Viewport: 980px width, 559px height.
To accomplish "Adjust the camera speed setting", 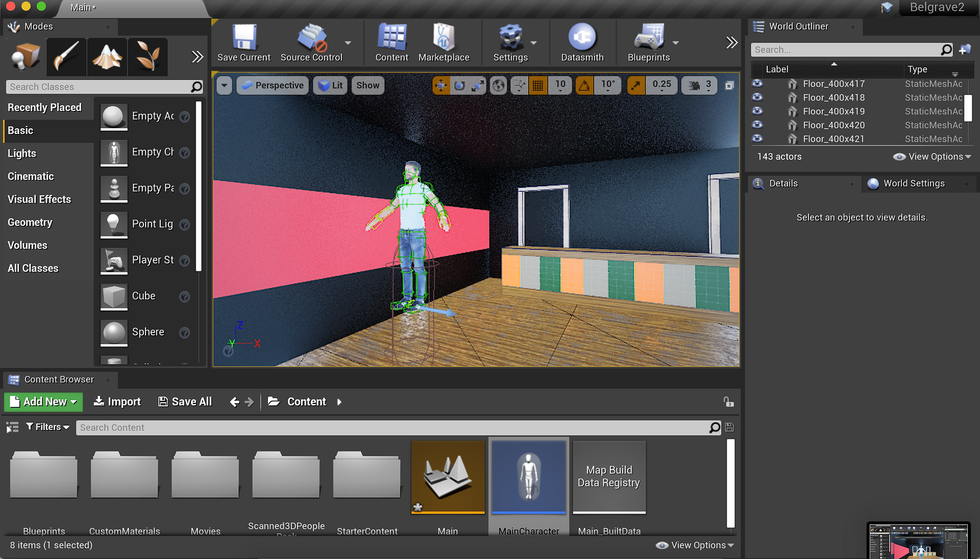I will [699, 85].
